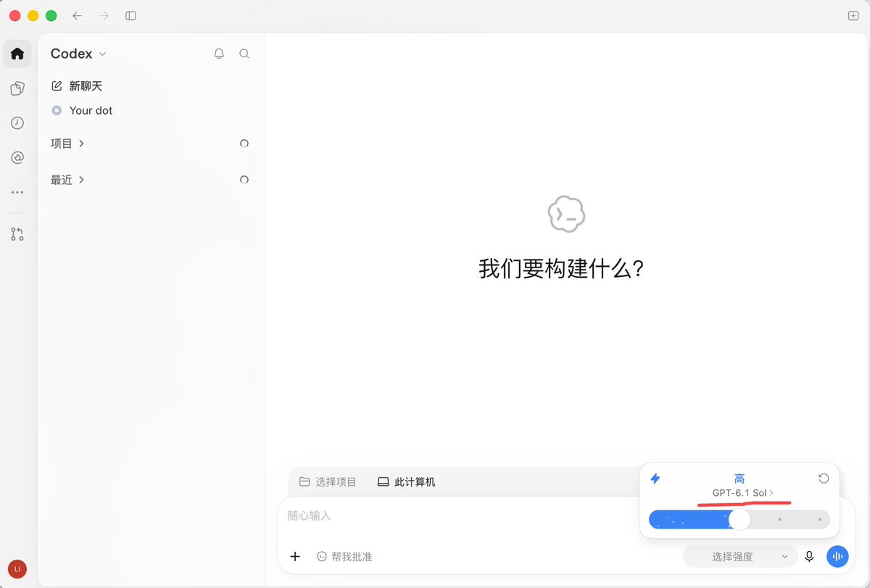870x588 pixels.
Task: Click the plus attach button in composer
Action: pos(295,557)
